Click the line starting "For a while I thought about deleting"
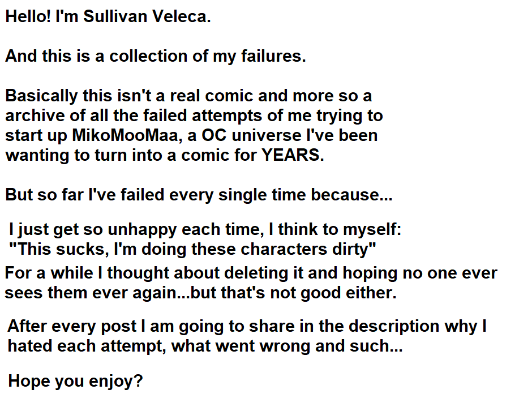 coord(251,273)
